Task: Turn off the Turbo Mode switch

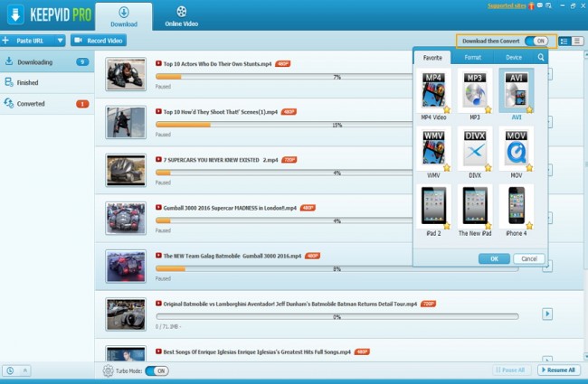Action: [x=156, y=370]
